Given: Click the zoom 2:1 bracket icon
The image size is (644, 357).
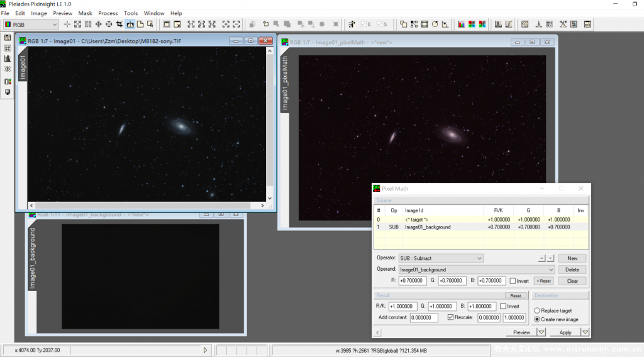Looking at the screenshot, I should (201, 25).
